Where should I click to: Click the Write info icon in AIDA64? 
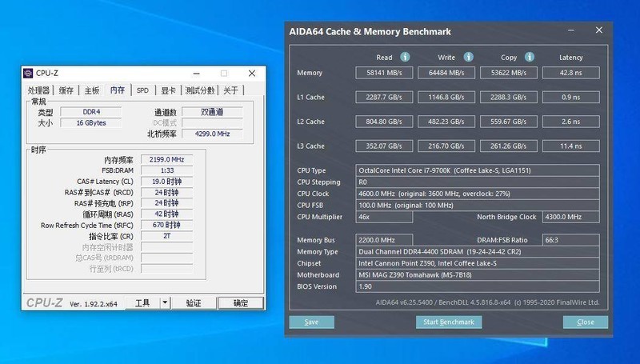(468, 57)
